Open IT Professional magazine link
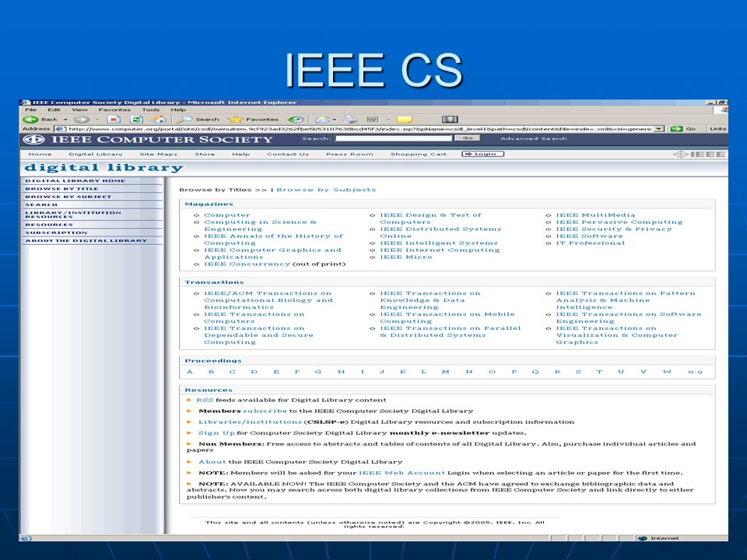Image resolution: width=747 pixels, height=560 pixels. pyautogui.click(x=591, y=243)
